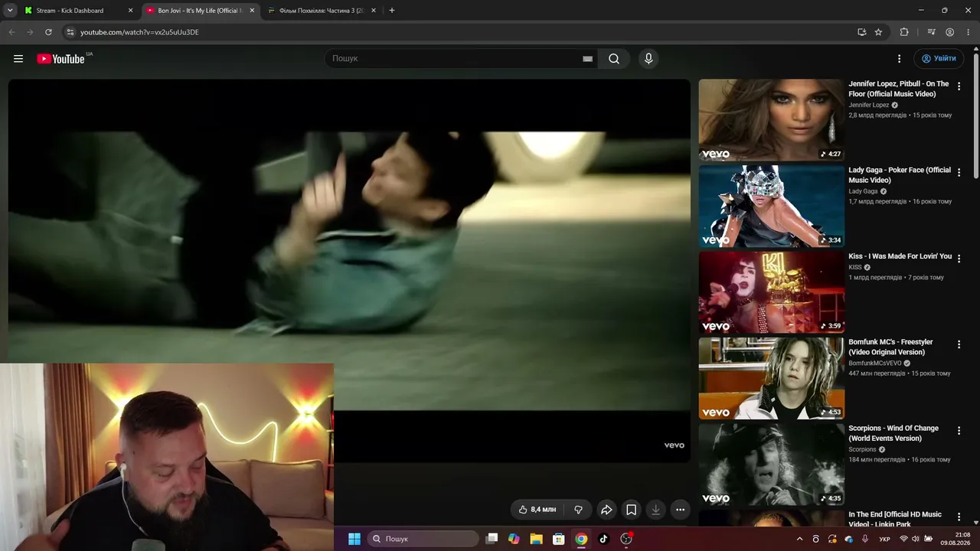Viewport: 980px width, 551px height.
Task: Open options for Scorpions Wind Of Change video
Action: [959, 431]
